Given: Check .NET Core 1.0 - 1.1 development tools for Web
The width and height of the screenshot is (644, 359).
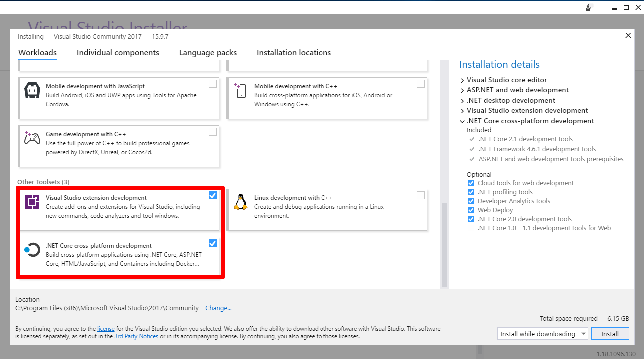Looking at the screenshot, I should [x=471, y=228].
